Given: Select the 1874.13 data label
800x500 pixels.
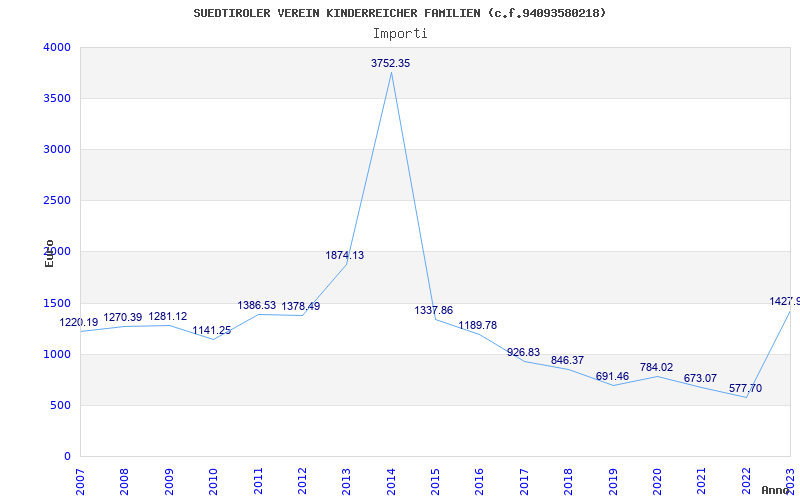Looking at the screenshot, I should (x=345, y=255).
